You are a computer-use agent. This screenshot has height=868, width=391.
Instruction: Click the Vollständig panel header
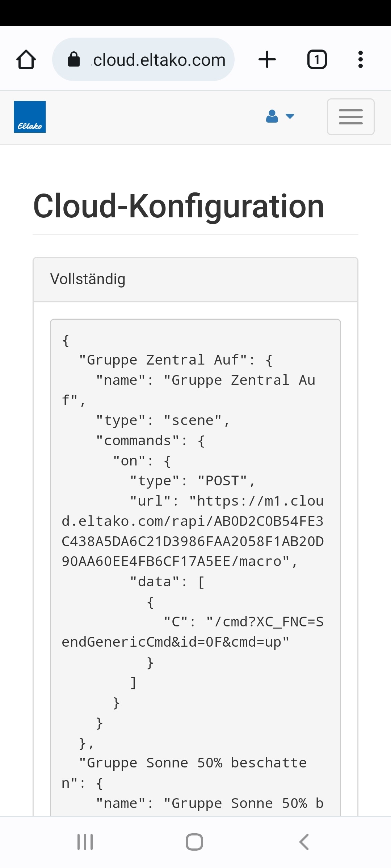click(x=195, y=280)
